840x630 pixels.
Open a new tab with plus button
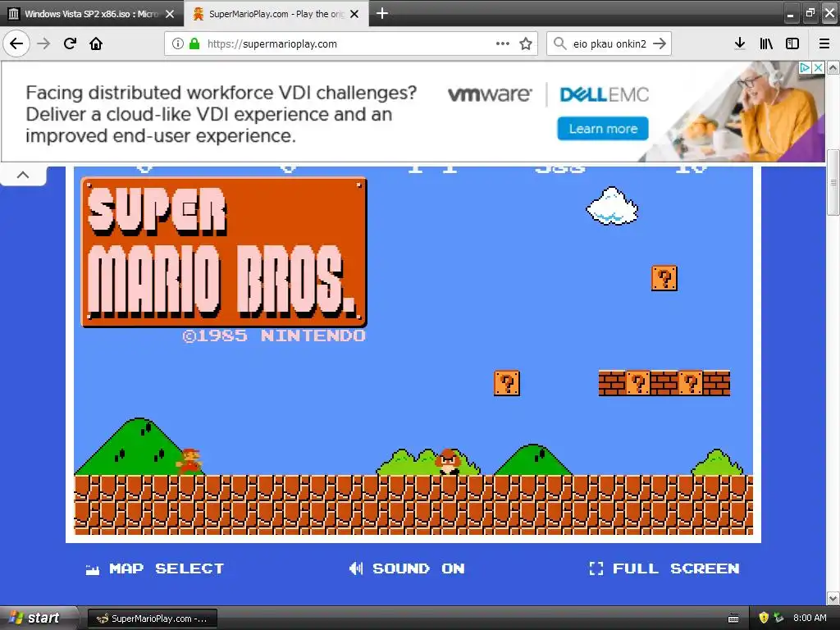pos(382,13)
